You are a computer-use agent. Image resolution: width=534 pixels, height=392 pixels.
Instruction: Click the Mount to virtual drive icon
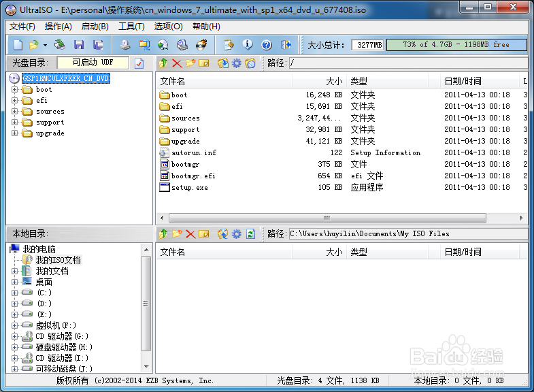[182, 45]
